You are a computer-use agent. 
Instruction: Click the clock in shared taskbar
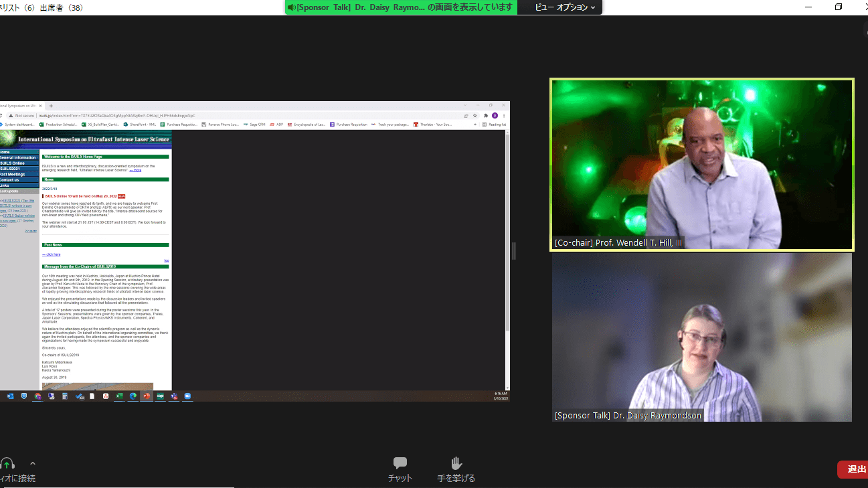[x=500, y=396]
